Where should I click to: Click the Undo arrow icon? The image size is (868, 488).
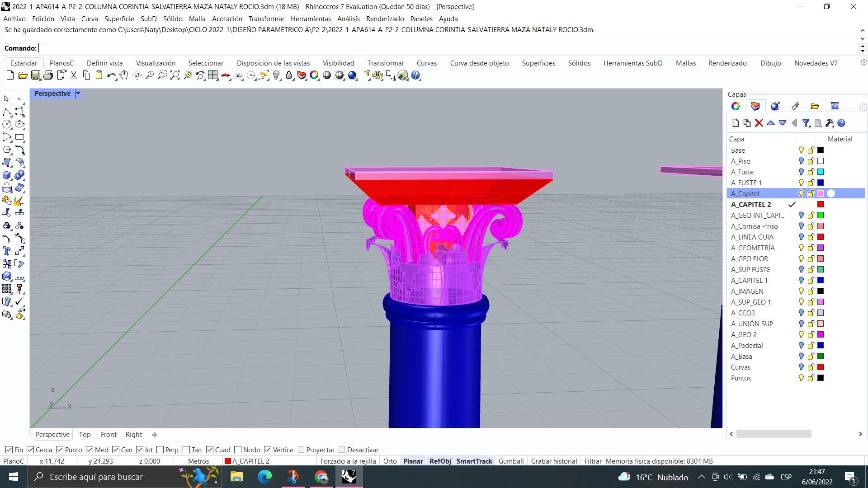(111, 75)
